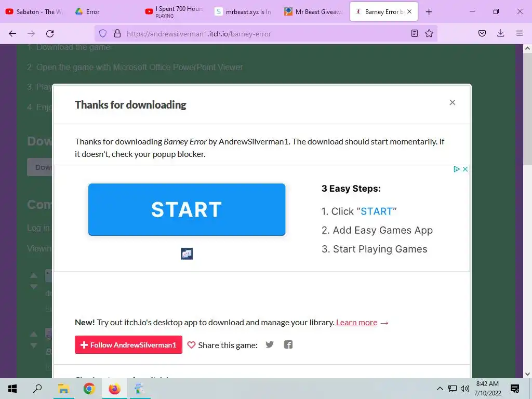Click the downvote arrow of the first comment
Screen dimensions: 532x399
34,287
